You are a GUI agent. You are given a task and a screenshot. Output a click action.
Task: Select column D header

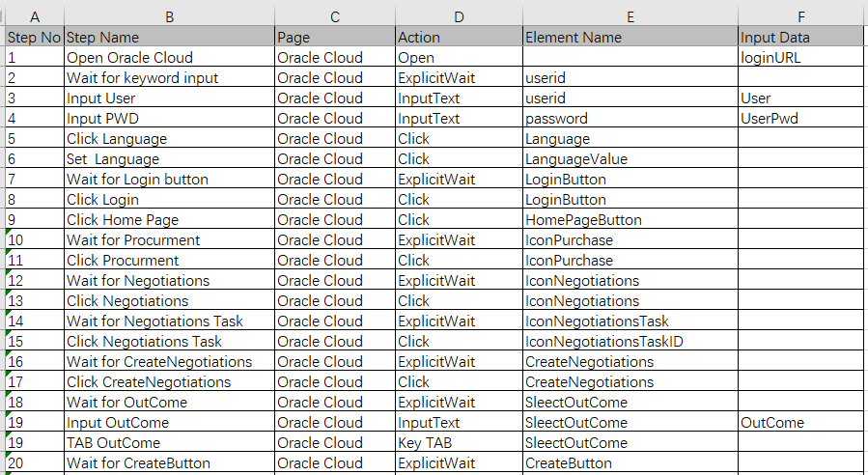pos(458,16)
